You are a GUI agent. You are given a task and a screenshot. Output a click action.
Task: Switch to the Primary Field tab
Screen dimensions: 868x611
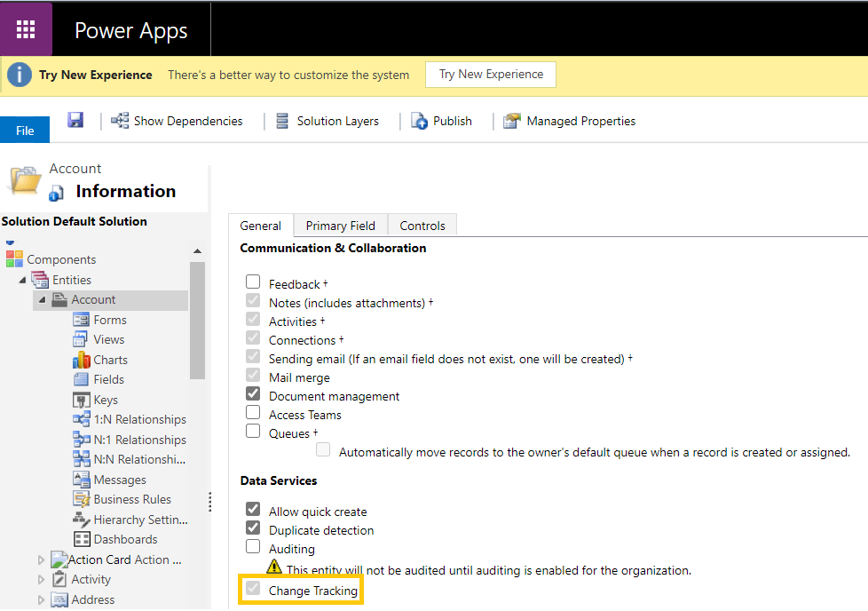coord(340,226)
